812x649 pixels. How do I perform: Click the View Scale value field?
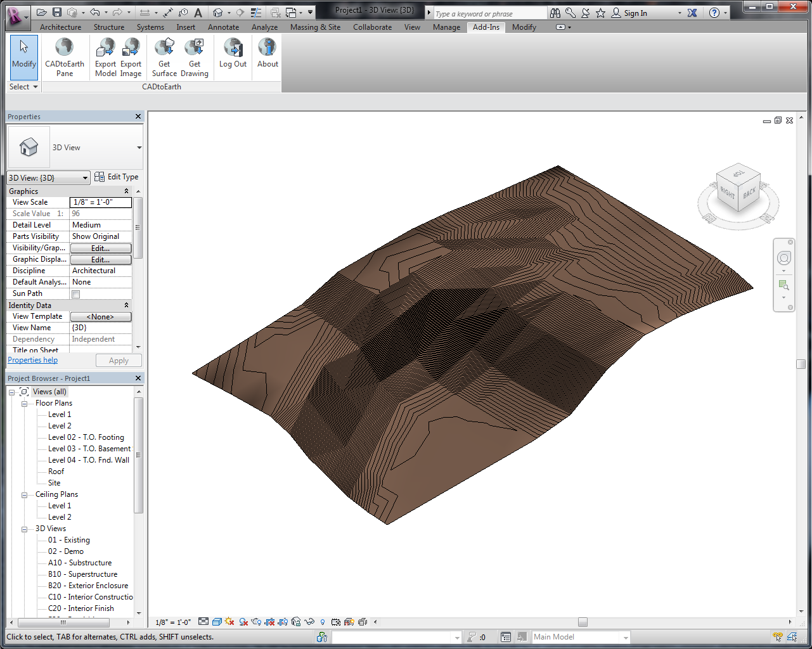pos(101,202)
